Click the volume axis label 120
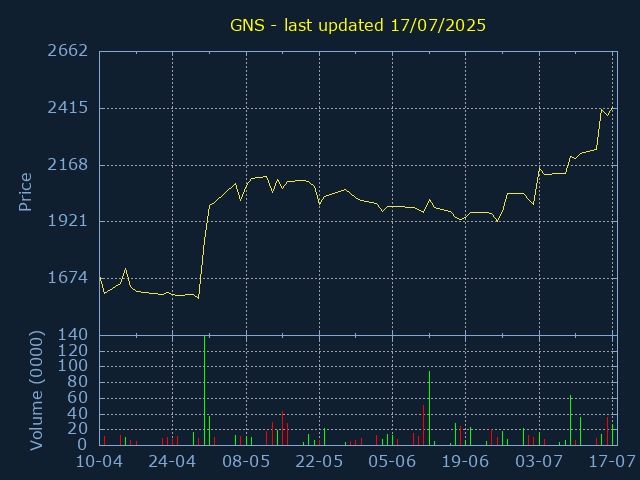This screenshot has width=640, height=480. click(x=73, y=351)
